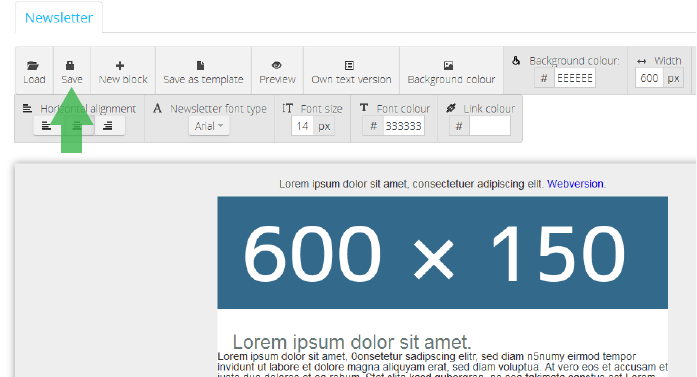Open the Webversion link
The height and width of the screenshot is (377, 697).
(x=575, y=184)
